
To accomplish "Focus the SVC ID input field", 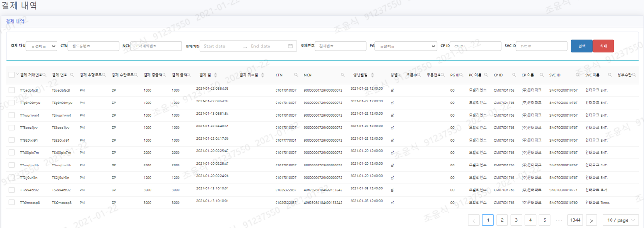I will click(x=542, y=46).
